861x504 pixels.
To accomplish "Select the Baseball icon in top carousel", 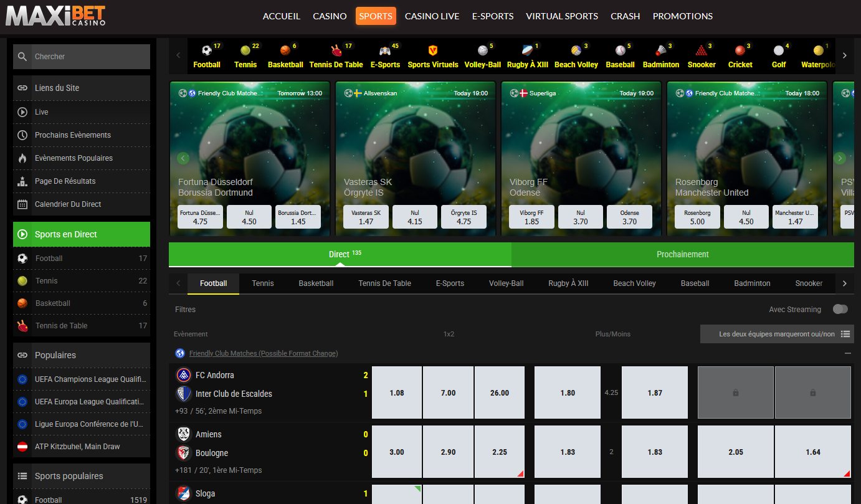I will click(x=620, y=50).
